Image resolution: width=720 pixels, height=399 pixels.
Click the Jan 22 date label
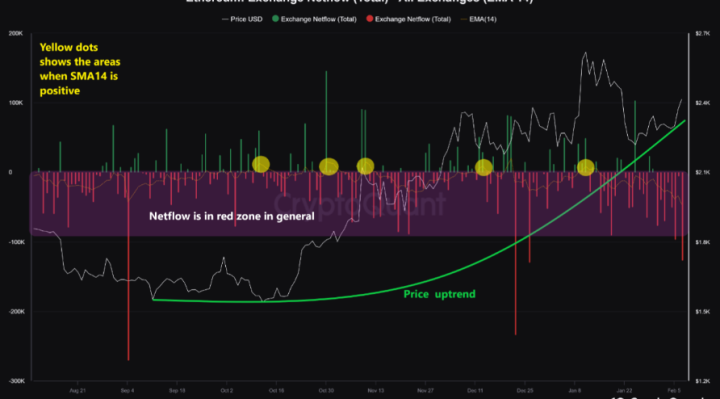624,391
